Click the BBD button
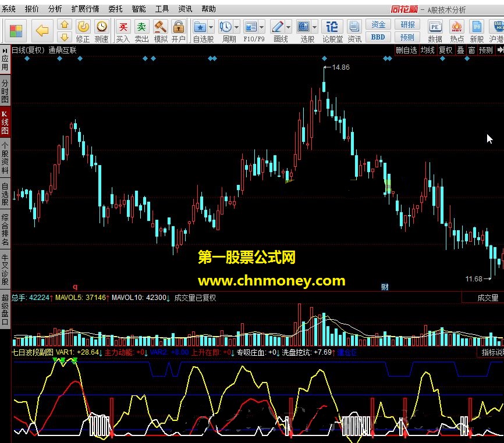Viewport: 504px width, 443px height. point(378,37)
